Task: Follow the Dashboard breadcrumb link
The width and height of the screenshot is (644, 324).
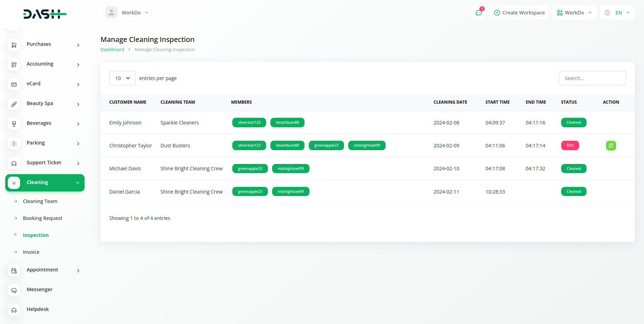Action: 112,50
